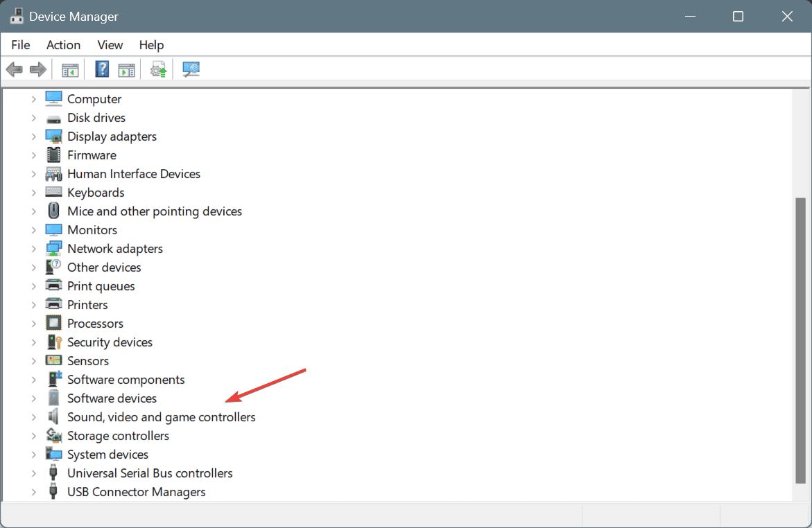Click the Security devices key icon

pos(54,342)
